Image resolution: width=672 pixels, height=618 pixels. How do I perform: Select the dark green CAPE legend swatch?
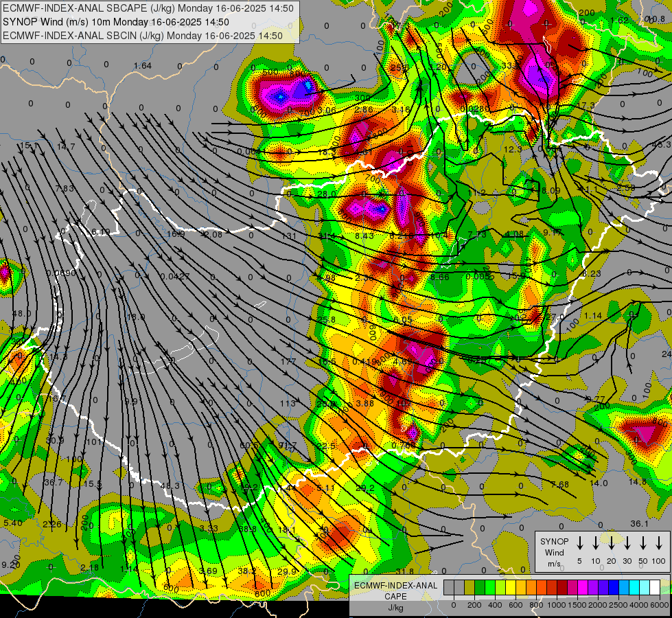480,587
